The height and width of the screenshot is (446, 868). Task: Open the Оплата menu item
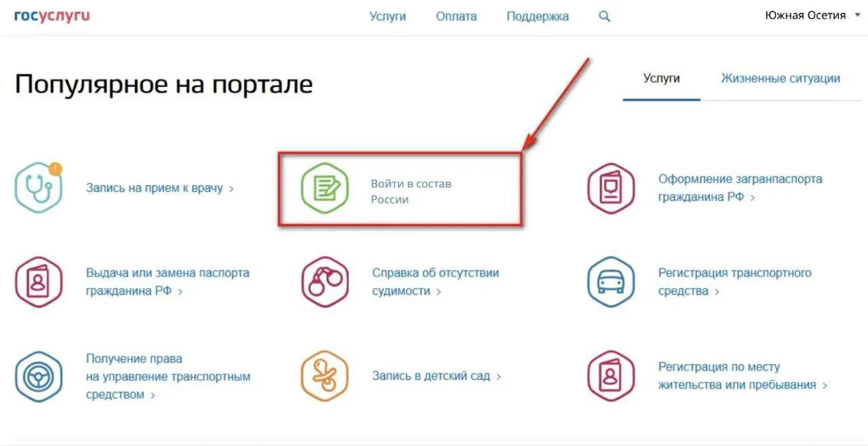(456, 16)
